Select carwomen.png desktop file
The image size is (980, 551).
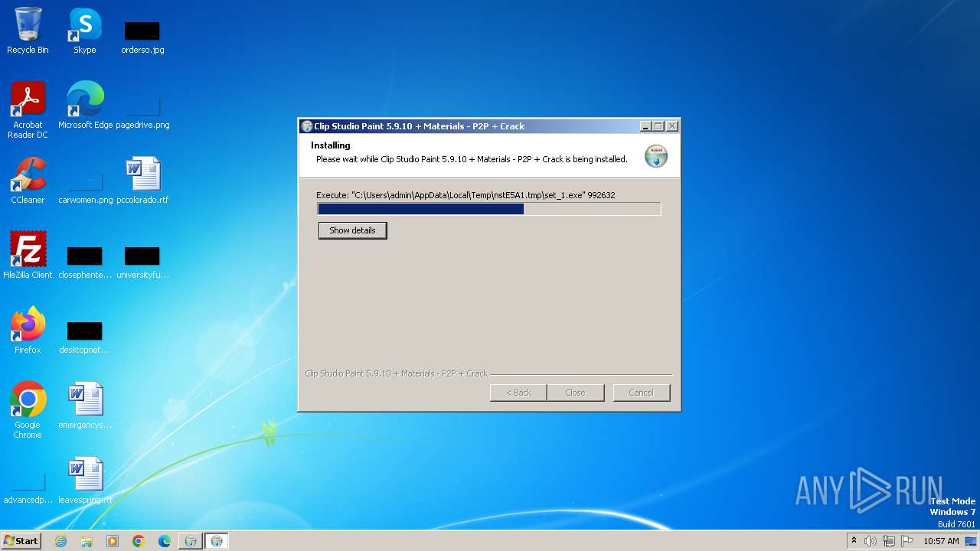pos(85,187)
